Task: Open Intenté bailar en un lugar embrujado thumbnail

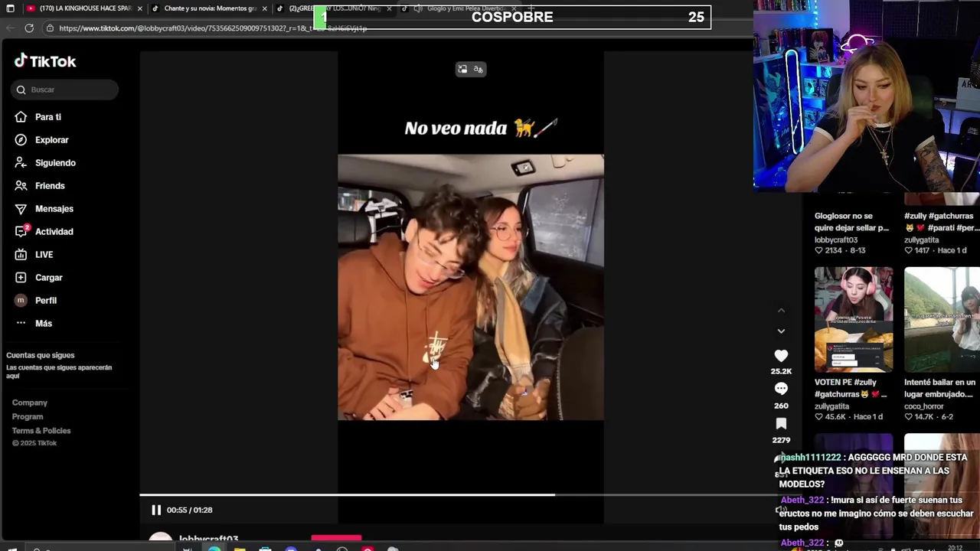Action: pyautogui.click(x=942, y=319)
